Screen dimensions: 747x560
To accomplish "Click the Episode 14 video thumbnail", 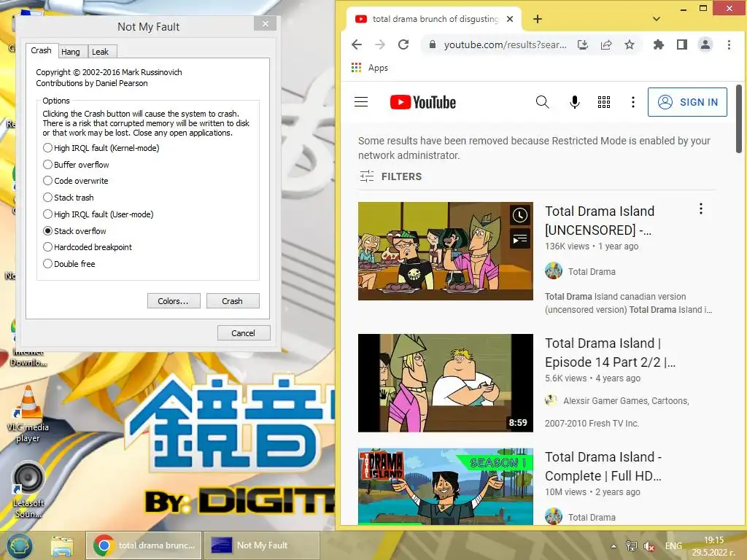I will (x=446, y=383).
